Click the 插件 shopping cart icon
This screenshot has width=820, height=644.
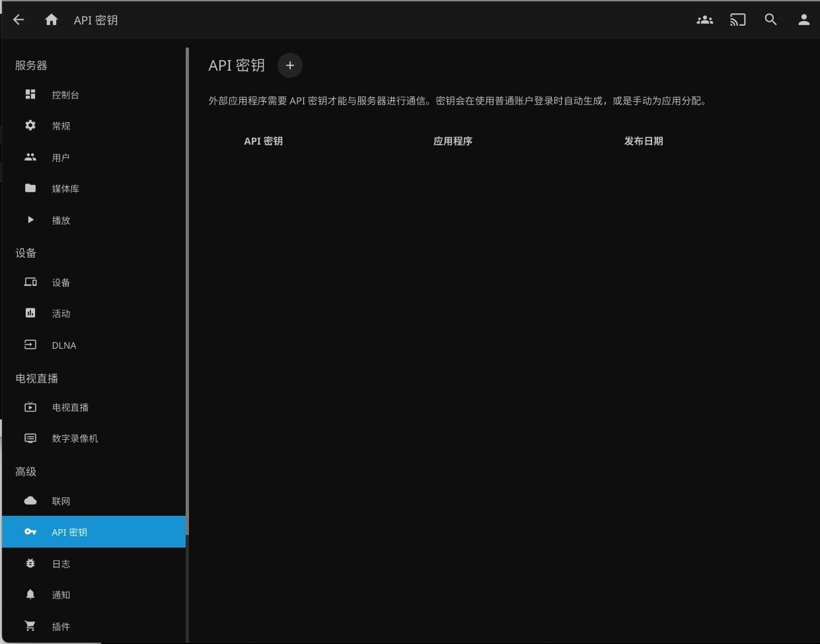pyautogui.click(x=30, y=626)
